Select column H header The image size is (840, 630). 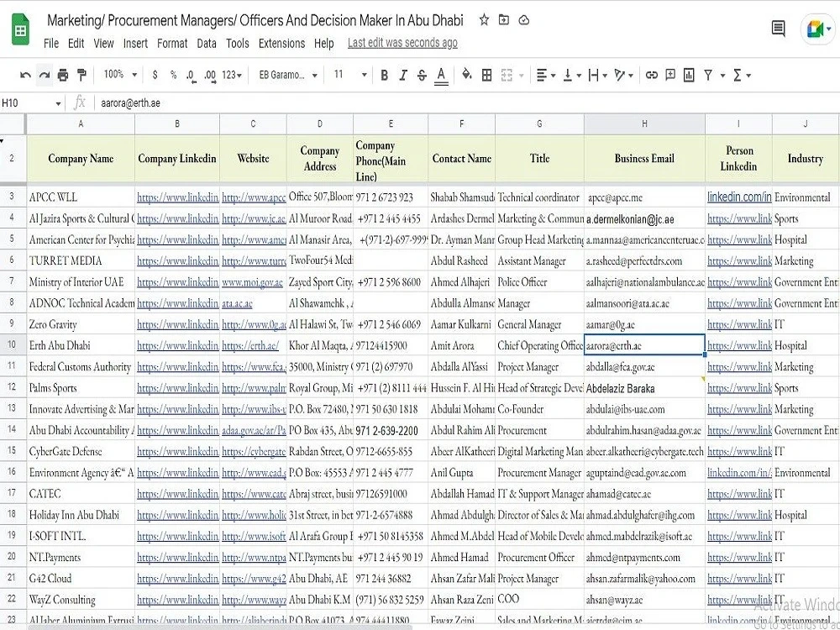point(644,123)
